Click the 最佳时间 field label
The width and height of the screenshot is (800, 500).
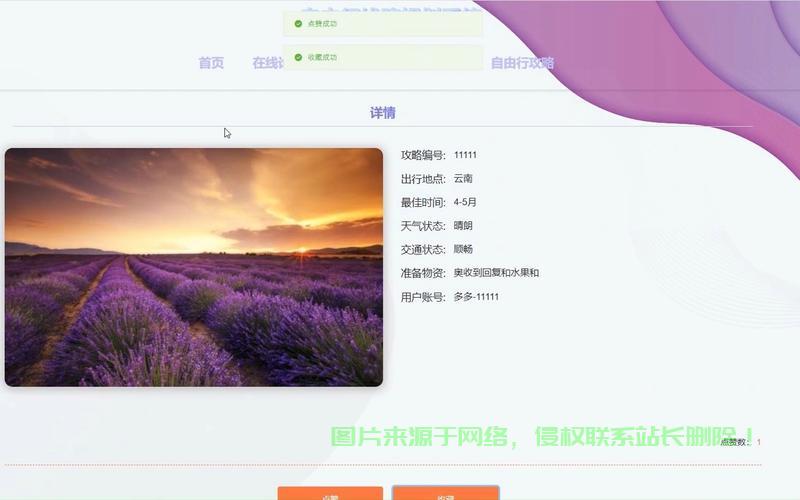[423, 202]
